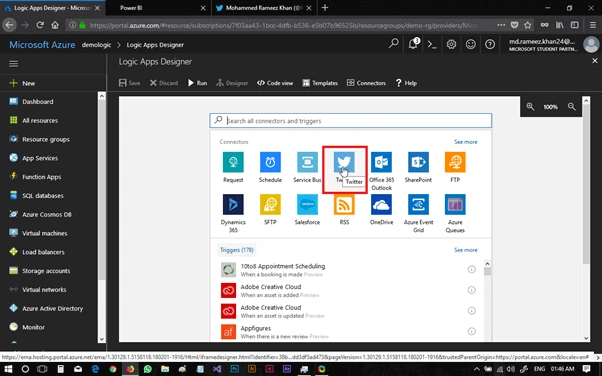The image size is (602, 376).
Task: Open the portal help question mark
Action: click(490, 44)
